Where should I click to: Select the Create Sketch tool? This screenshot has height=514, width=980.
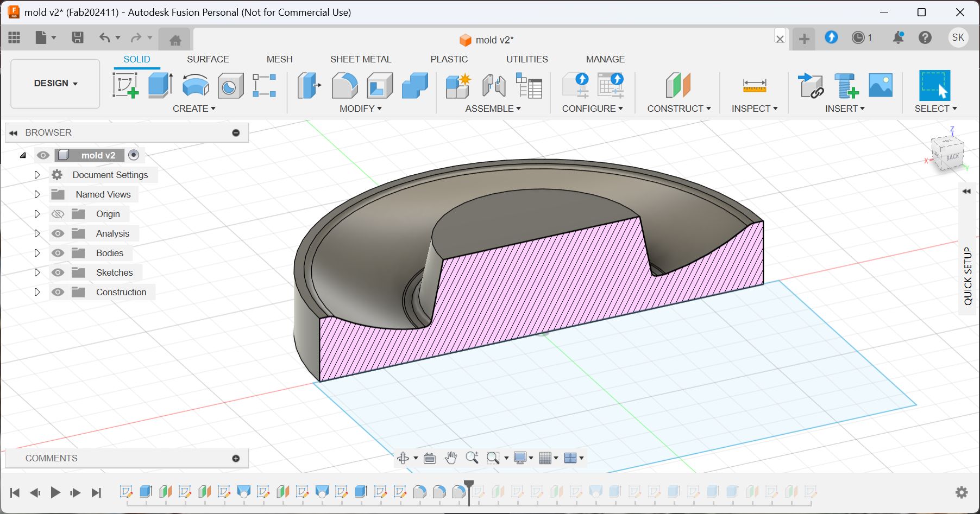125,85
